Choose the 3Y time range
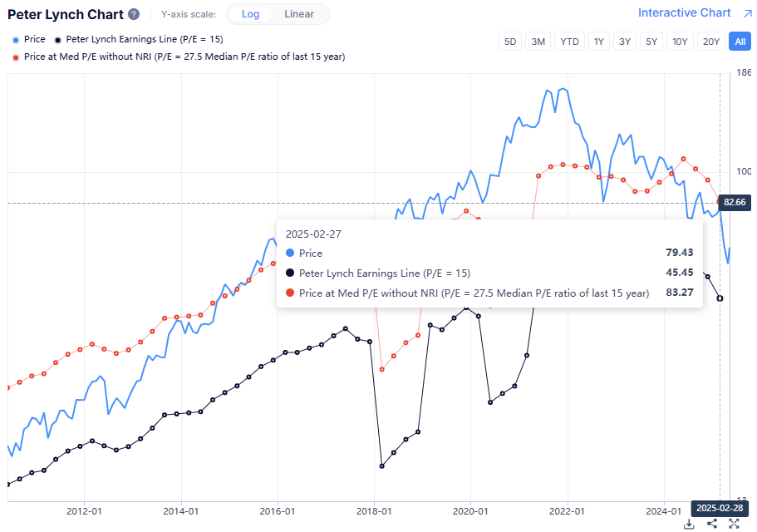The image size is (757, 532). click(625, 42)
